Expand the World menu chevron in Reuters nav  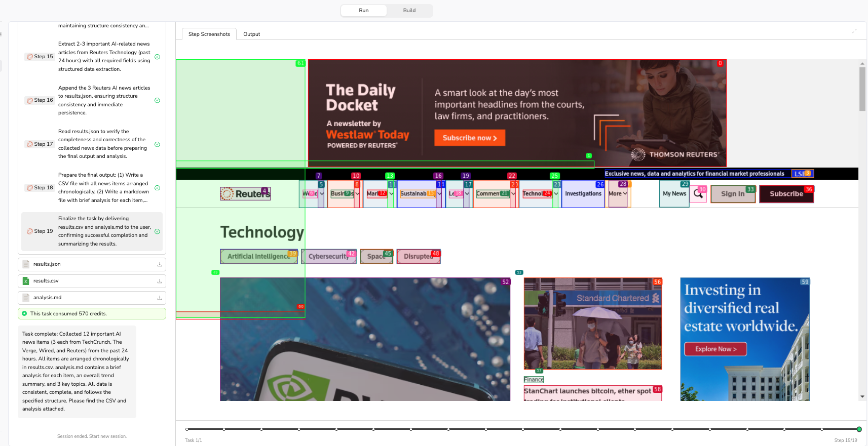pyautogui.click(x=322, y=194)
